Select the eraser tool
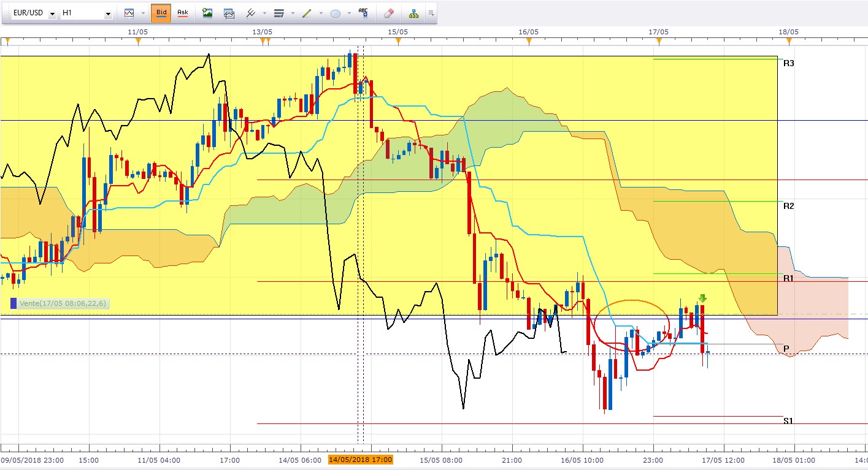 click(x=388, y=13)
